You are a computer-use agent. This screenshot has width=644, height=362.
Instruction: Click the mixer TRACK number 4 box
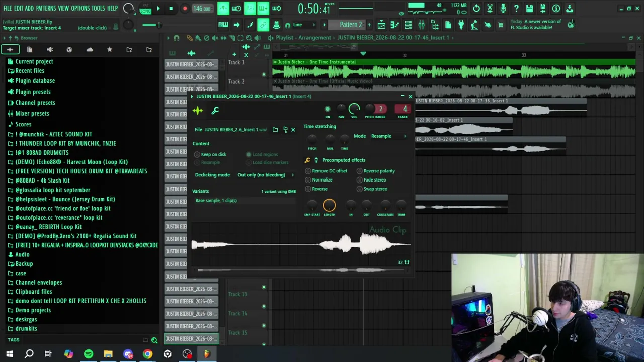[403, 109]
